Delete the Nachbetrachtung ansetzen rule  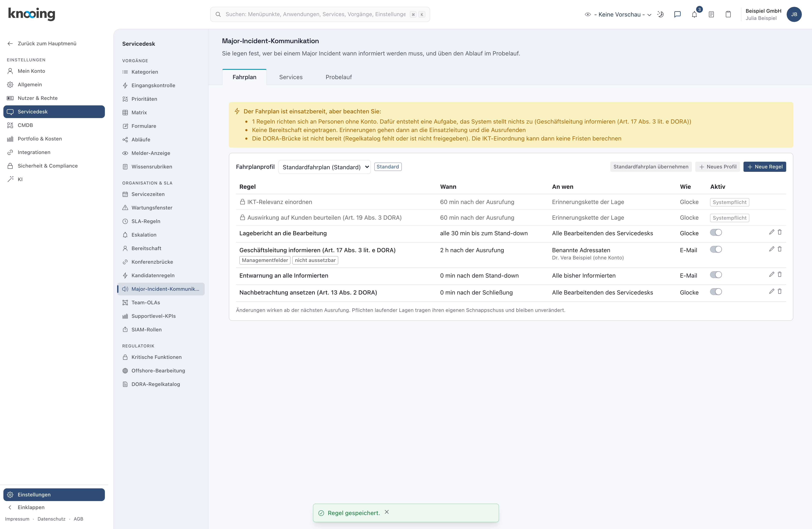tap(780, 291)
